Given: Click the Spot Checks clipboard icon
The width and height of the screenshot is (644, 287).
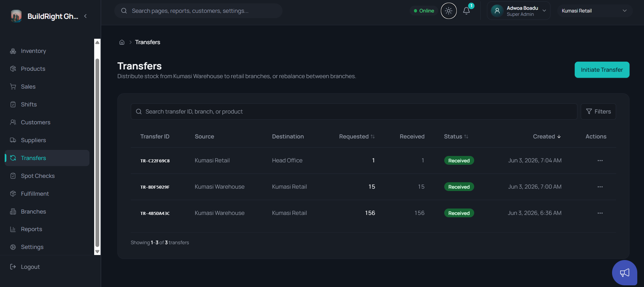Looking at the screenshot, I should pos(13,176).
